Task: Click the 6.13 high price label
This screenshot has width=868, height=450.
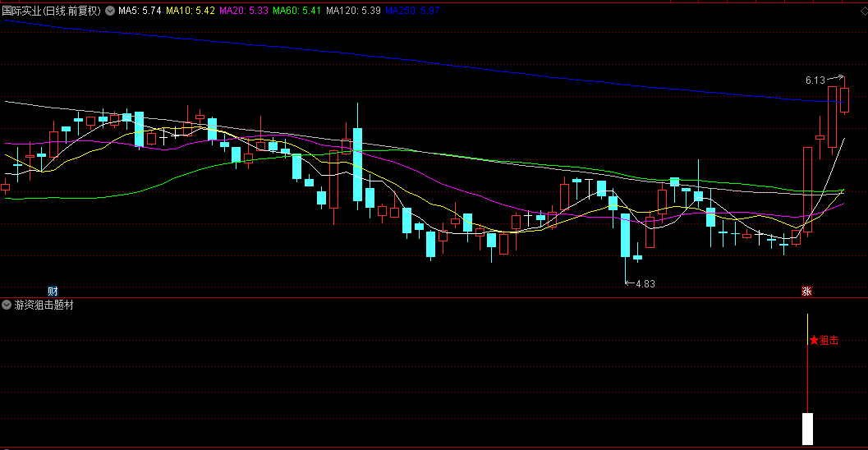Action: click(815, 80)
